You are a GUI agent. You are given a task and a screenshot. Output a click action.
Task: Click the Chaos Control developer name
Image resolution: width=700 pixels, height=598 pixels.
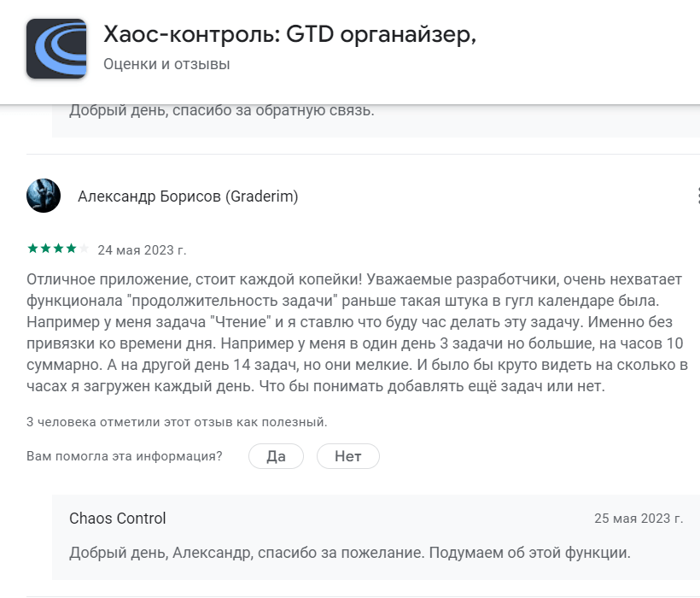pyautogui.click(x=118, y=519)
